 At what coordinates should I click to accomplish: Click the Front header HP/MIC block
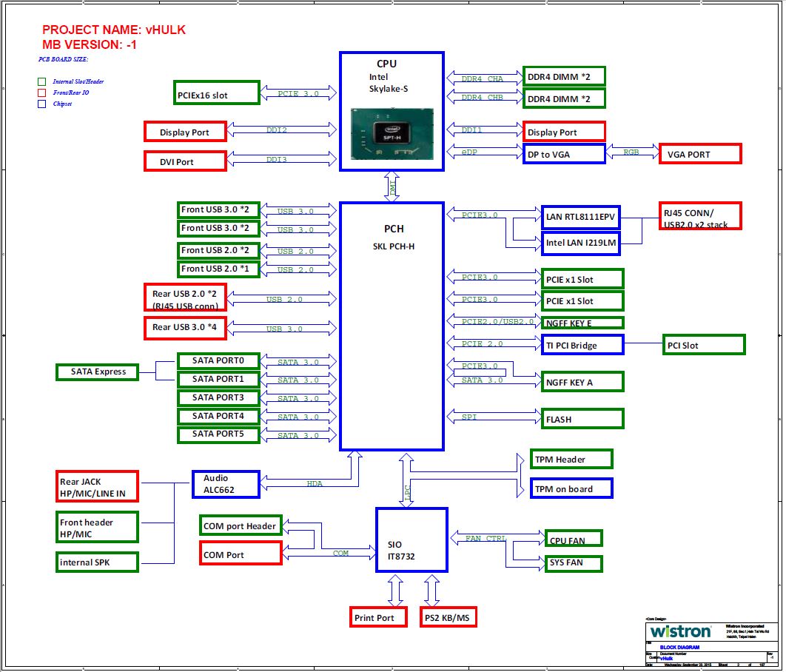[x=97, y=527]
